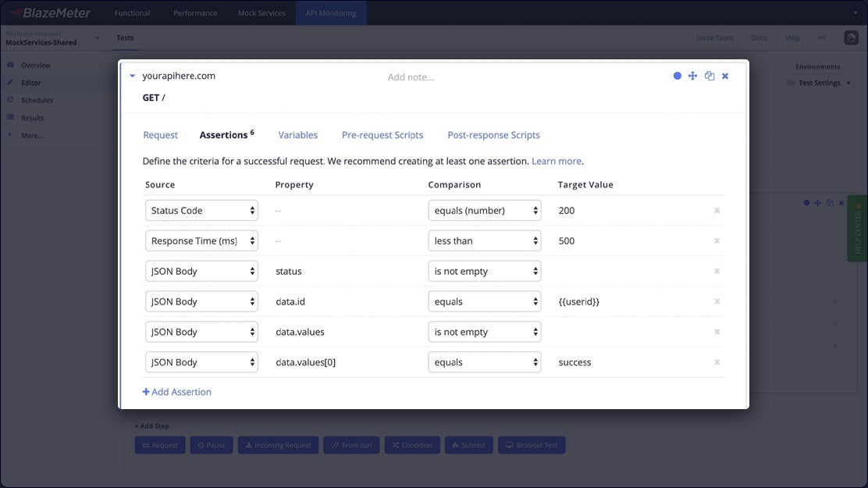Viewport: 868px width, 488px height.
Task: Expand More... in the sidebar
Action: pos(31,136)
